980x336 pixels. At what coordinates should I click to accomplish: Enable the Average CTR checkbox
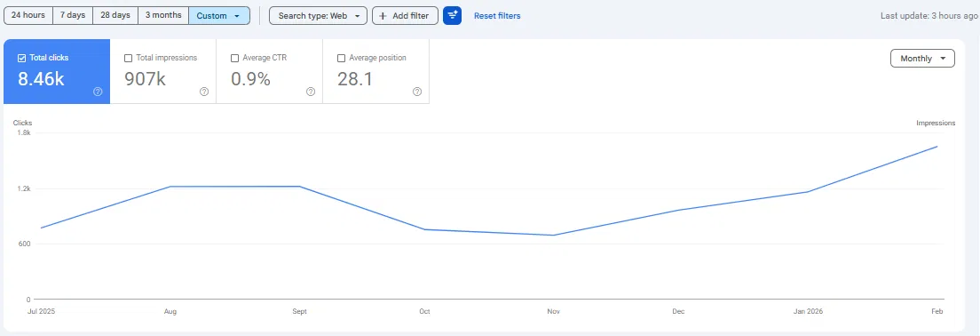point(234,58)
